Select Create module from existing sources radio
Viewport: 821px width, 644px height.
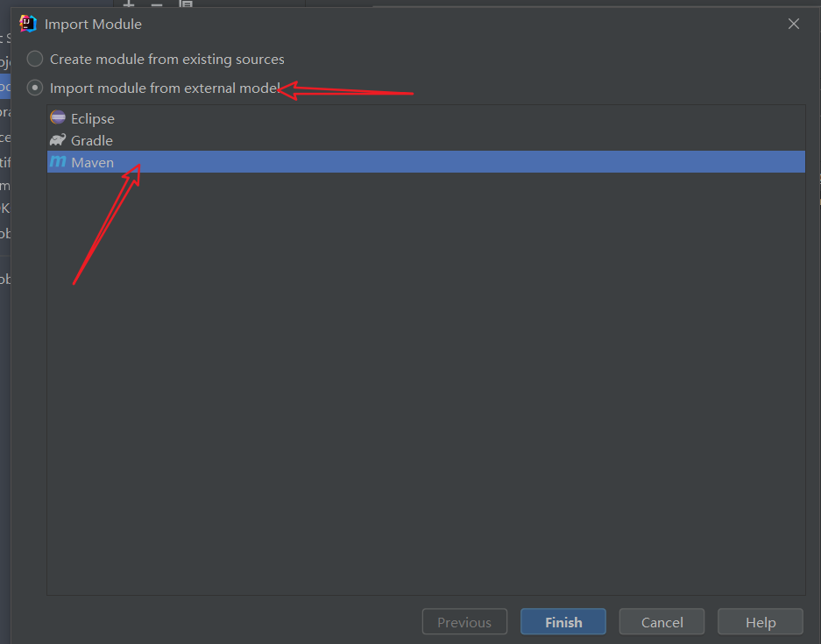[35, 59]
